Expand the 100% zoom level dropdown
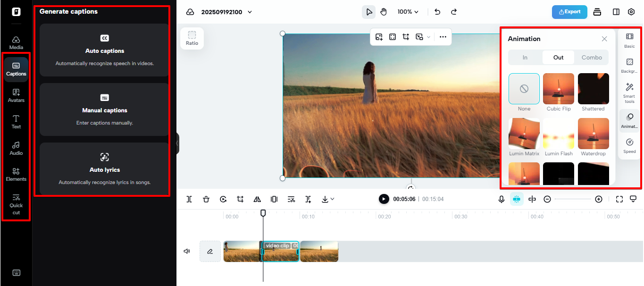The height and width of the screenshot is (286, 644). 408,12
